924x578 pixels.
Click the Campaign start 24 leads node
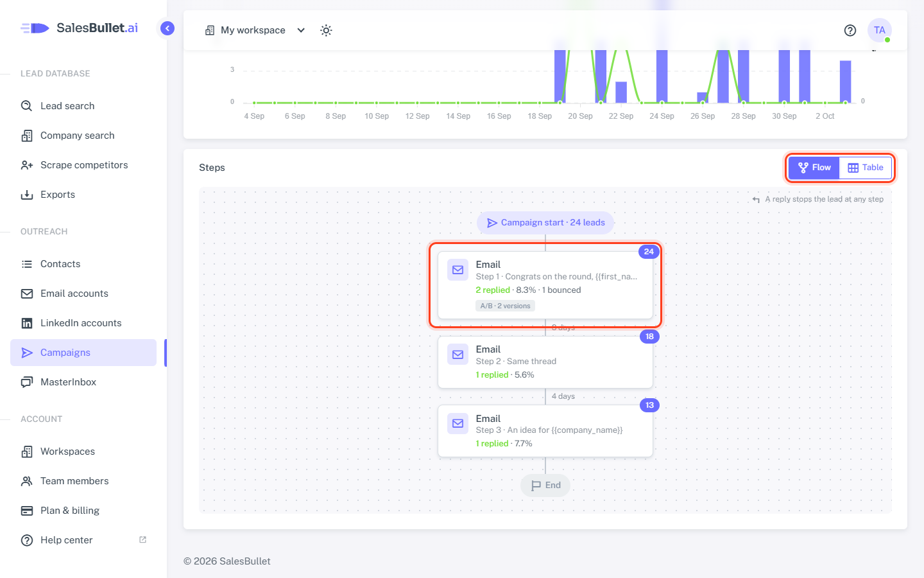[x=545, y=223]
